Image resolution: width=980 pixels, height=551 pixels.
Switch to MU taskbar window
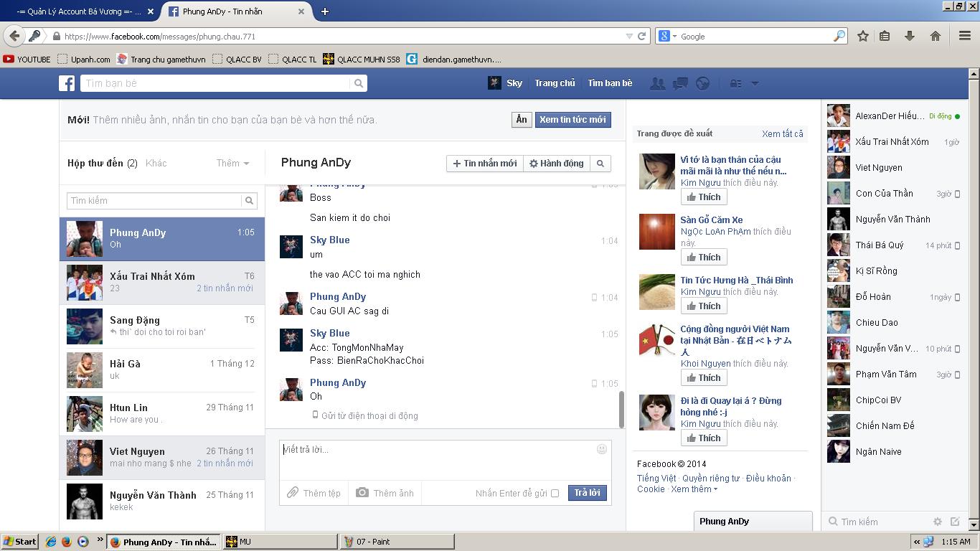(280, 542)
